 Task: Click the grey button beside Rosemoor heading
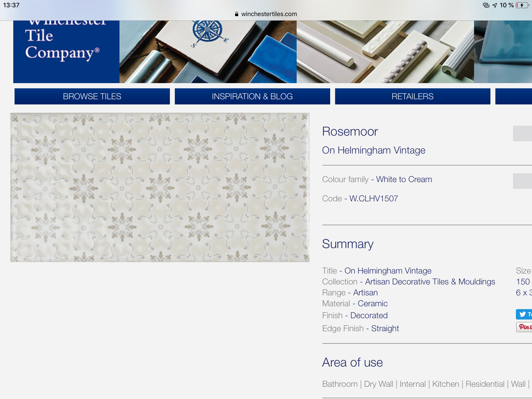point(522,134)
